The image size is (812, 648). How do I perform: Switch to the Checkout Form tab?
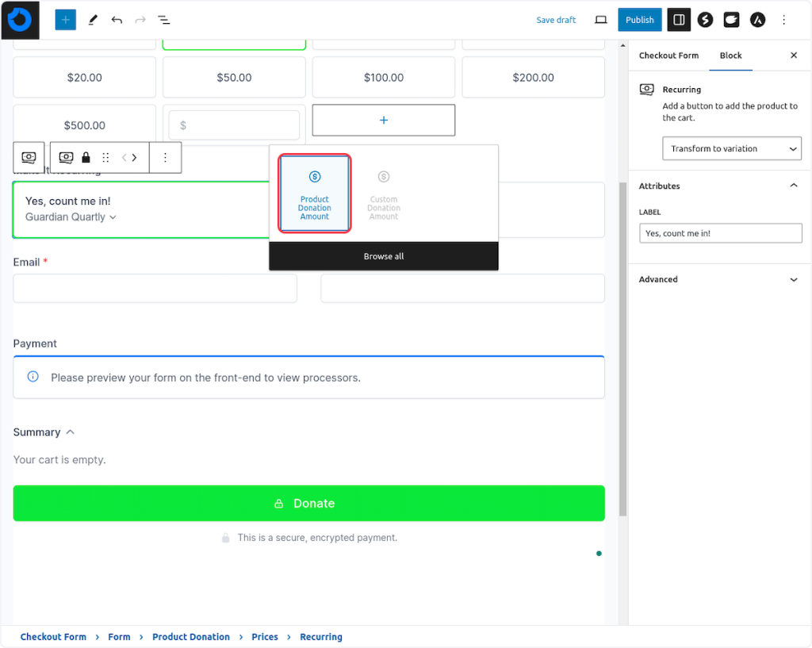click(x=668, y=56)
